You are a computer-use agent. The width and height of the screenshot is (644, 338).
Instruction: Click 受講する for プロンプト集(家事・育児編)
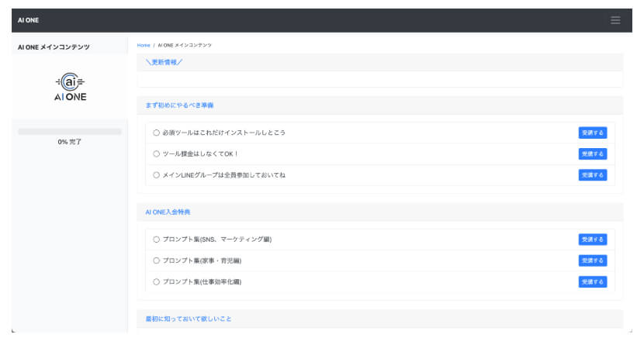click(x=593, y=260)
